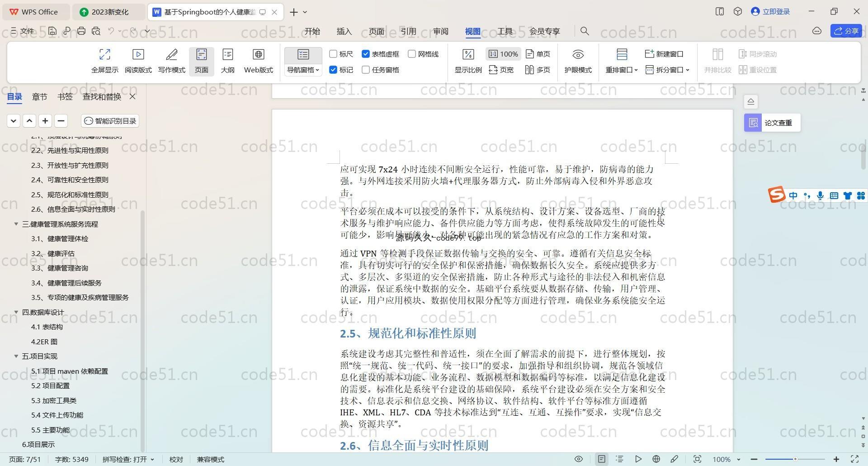The width and height of the screenshot is (868, 466).
Task: Choose multiple pages view (多页)
Action: (538, 70)
